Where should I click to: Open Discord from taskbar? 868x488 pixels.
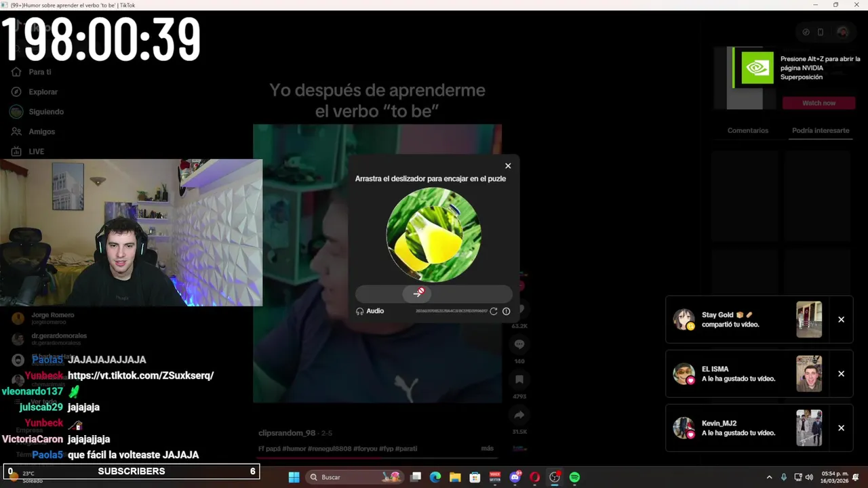(x=515, y=477)
